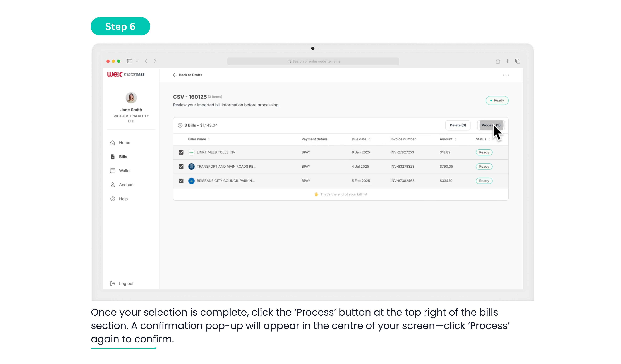Click the browser sidebar toggle icon
The height and width of the screenshot is (364, 621).
pos(130,61)
